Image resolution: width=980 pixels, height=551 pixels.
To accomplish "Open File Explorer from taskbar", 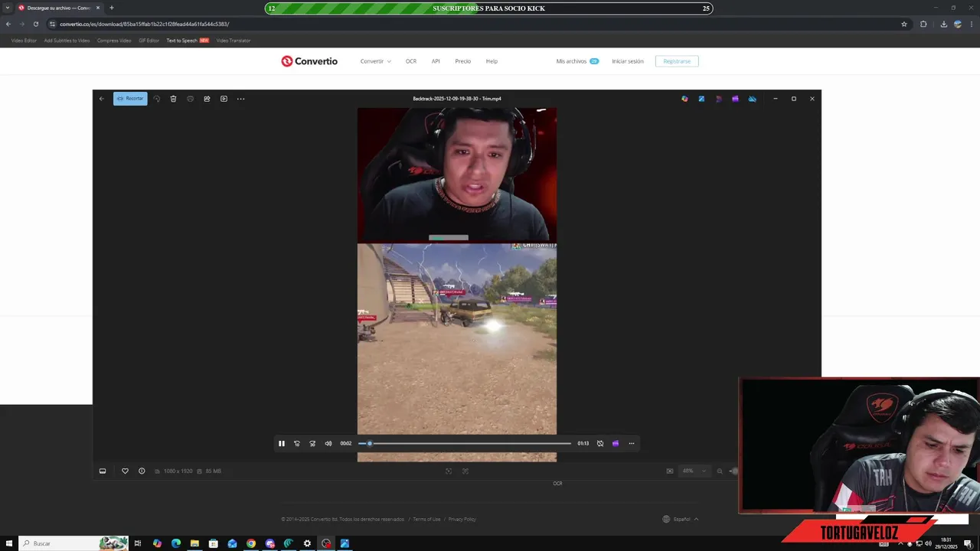I will pos(194,543).
